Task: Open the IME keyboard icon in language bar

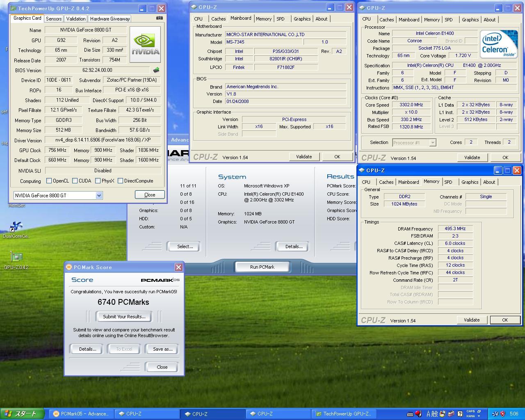Action: tap(410, 414)
